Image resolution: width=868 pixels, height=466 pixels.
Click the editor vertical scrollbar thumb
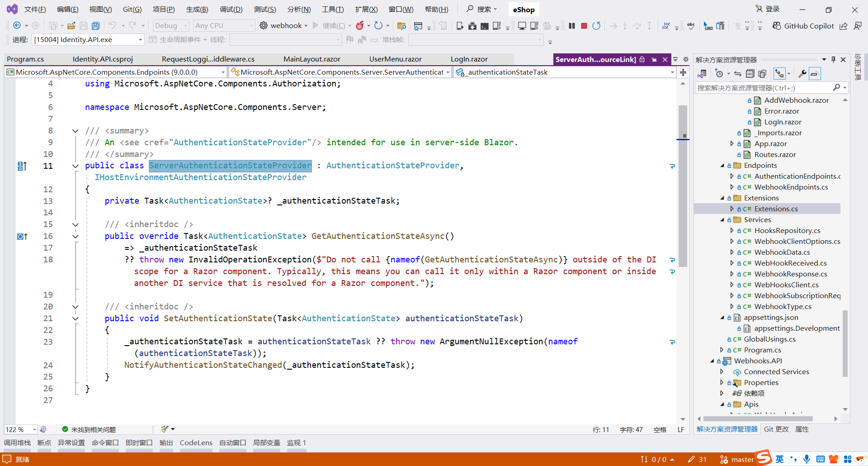click(x=683, y=185)
